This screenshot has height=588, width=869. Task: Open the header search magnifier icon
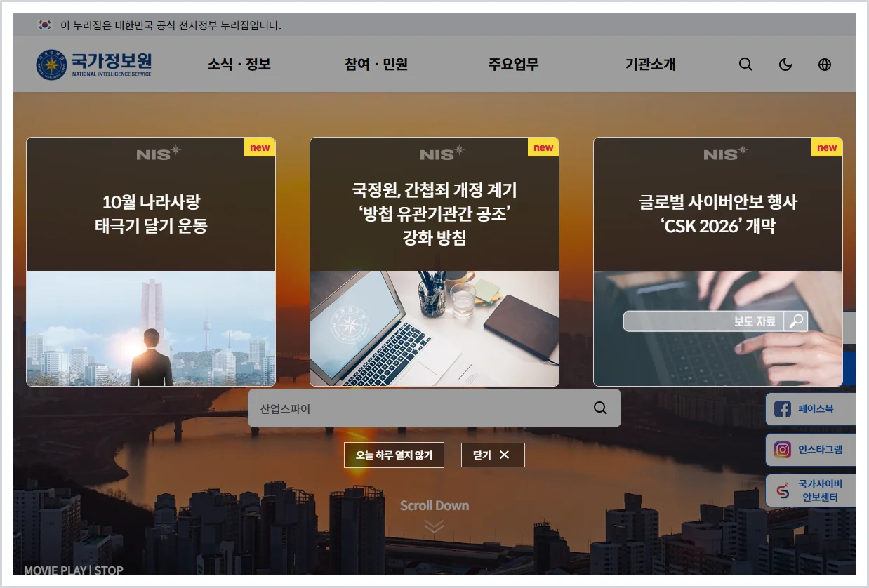(x=745, y=65)
